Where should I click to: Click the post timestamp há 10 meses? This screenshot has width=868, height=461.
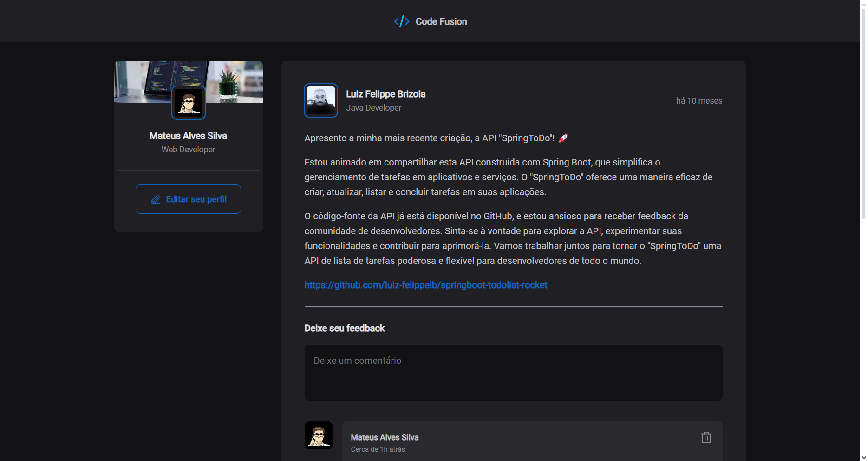click(x=698, y=101)
